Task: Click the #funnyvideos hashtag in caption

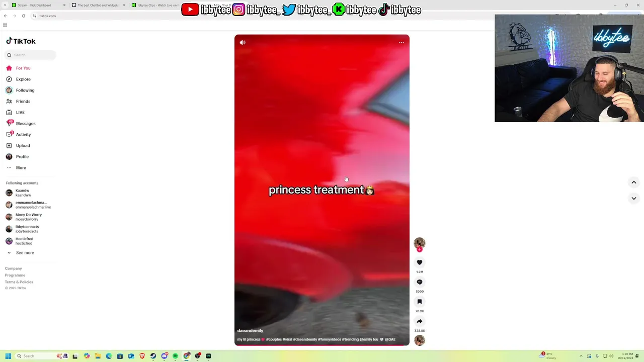Action: [329, 339]
